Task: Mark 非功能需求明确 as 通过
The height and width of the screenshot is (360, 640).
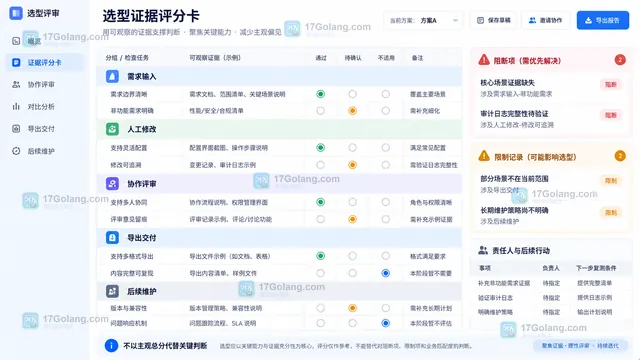Action: (x=320, y=111)
